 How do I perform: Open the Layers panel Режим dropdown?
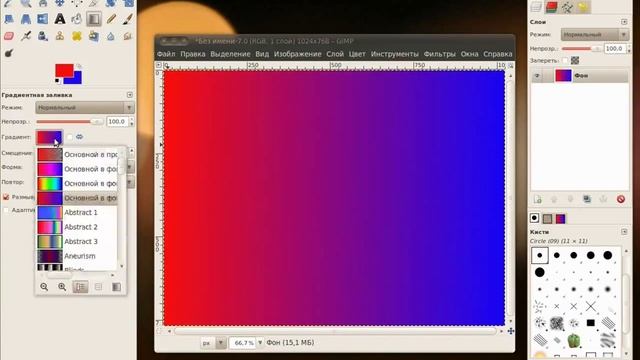click(x=595, y=35)
